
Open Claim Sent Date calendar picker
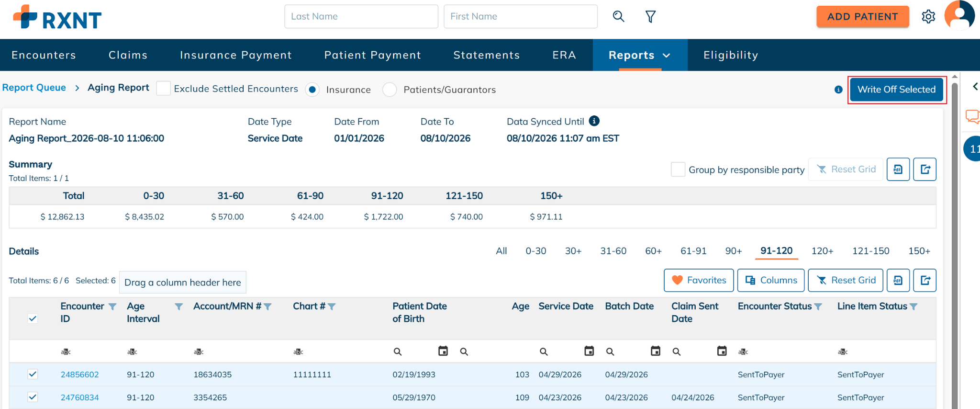click(722, 351)
